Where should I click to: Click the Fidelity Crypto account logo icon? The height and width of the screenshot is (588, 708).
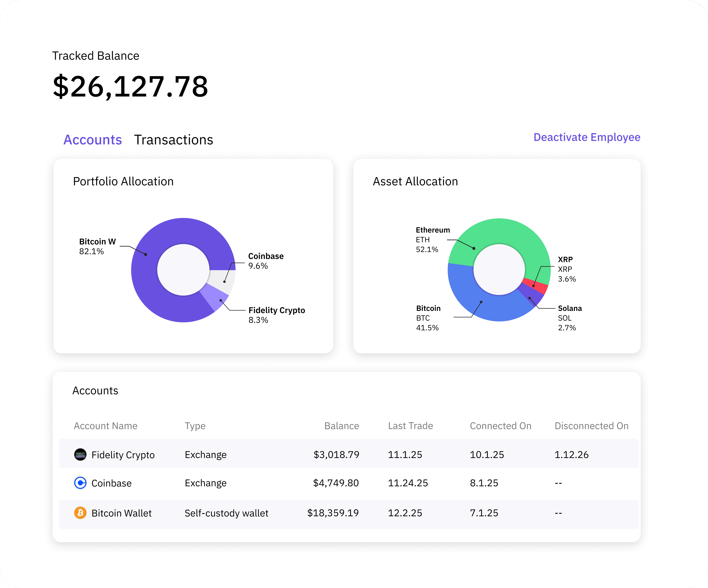coord(80,455)
